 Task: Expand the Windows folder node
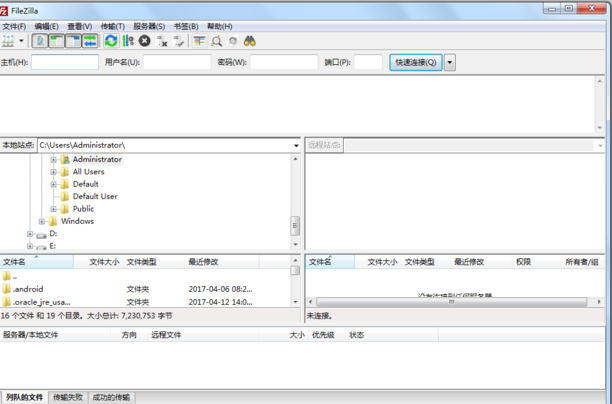(x=41, y=221)
